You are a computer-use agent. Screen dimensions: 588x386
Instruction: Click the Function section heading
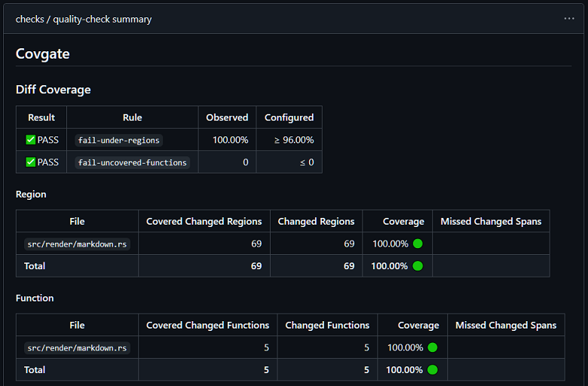pos(35,299)
